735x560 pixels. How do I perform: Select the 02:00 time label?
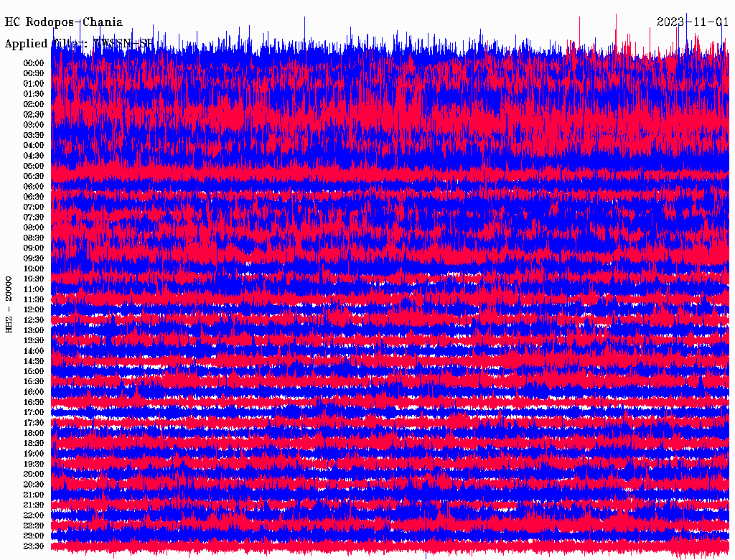[33, 104]
